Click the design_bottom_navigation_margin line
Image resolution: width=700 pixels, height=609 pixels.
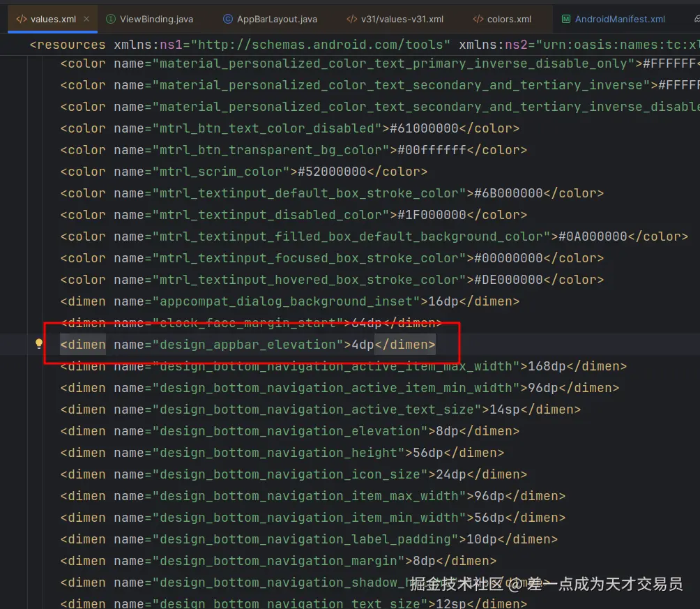coord(278,561)
